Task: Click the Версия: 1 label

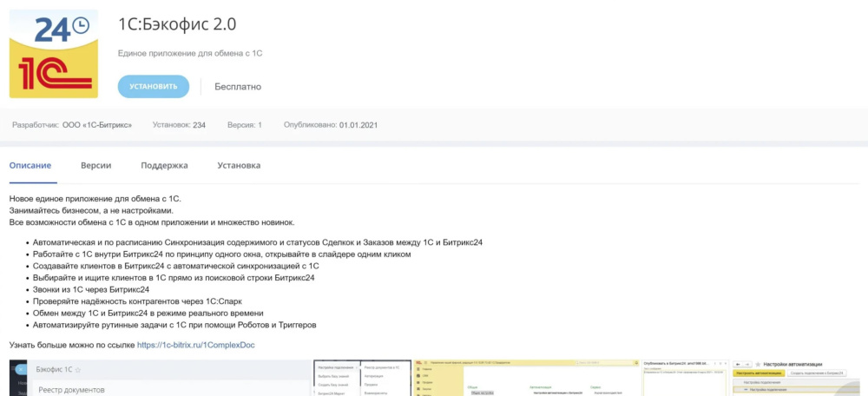Action: point(244,125)
